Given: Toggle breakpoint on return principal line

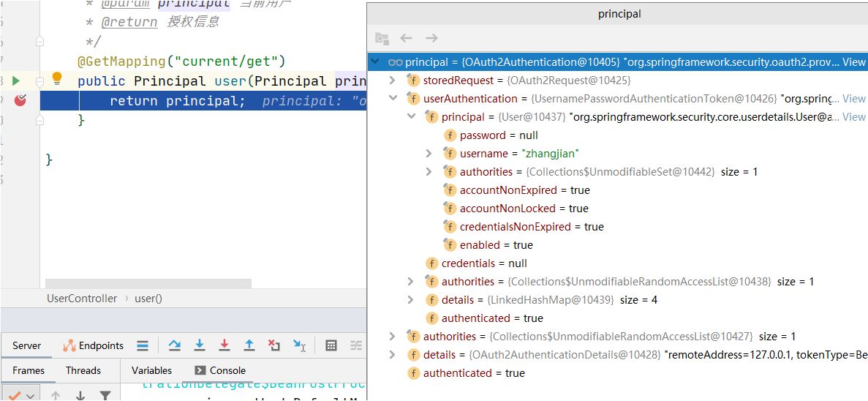Looking at the screenshot, I should pyautogui.click(x=20, y=100).
